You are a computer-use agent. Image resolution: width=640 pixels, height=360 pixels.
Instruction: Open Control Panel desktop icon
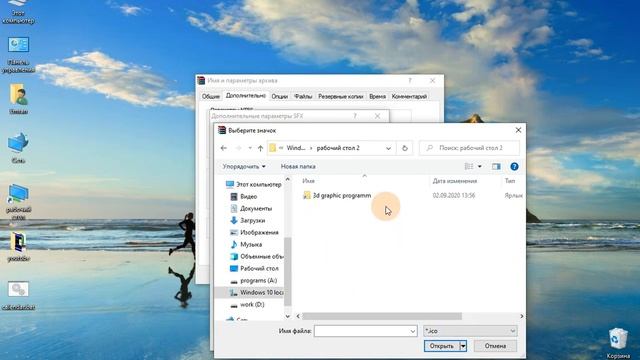coord(18,55)
